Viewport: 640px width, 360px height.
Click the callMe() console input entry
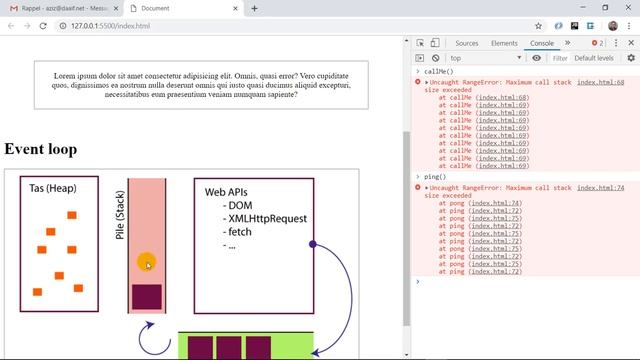pyautogui.click(x=439, y=71)
